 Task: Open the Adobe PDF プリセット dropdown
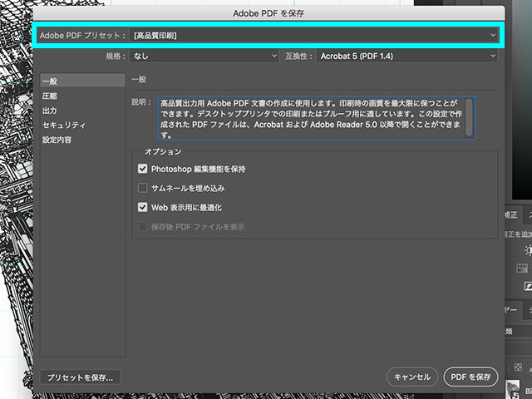tap(314, 35)
